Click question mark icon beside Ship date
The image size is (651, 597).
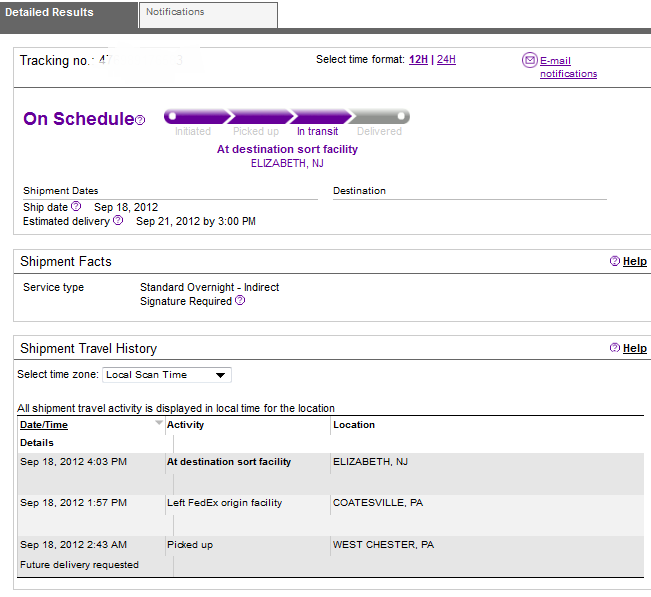coord(76,206)
